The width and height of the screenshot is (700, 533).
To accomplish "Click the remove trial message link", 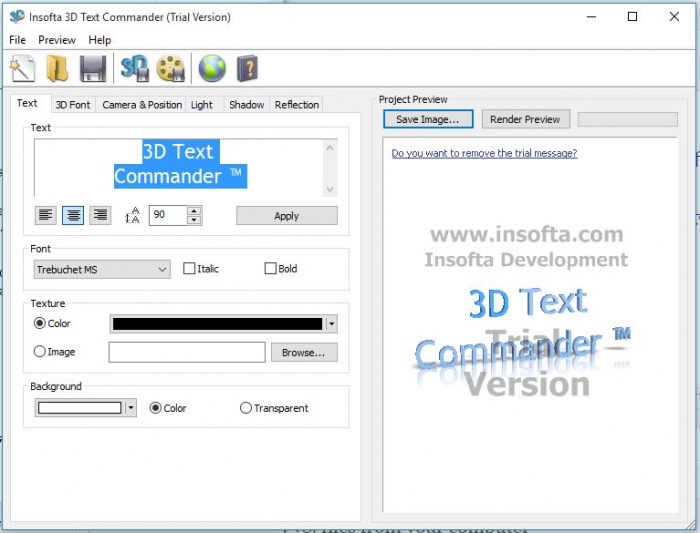I will (484, 153).
